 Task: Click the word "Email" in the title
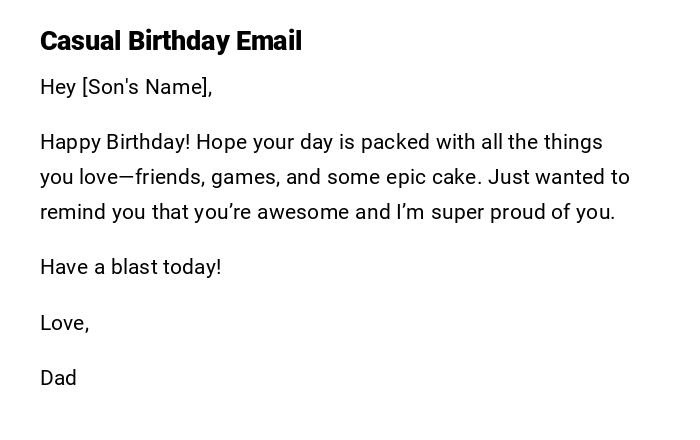pyautogui.click(x=269, y=41)
